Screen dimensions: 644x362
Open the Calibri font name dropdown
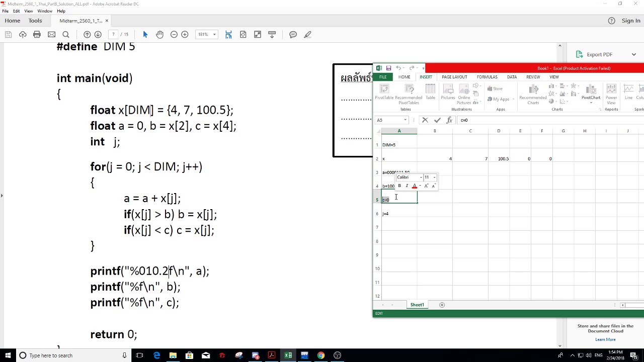point(421,177)
